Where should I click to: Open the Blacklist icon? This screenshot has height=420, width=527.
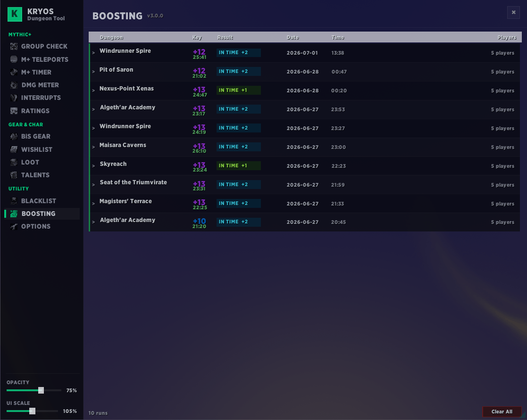pos(14,201)
